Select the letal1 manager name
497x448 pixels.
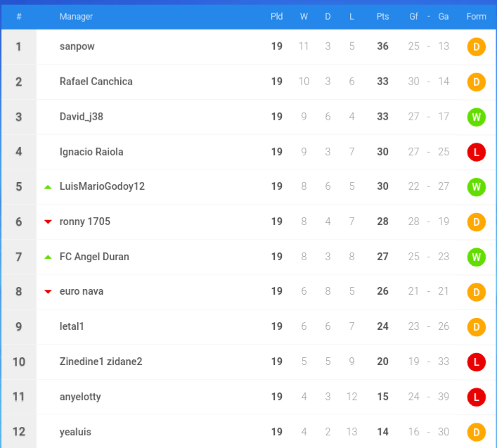click(72, 326)
